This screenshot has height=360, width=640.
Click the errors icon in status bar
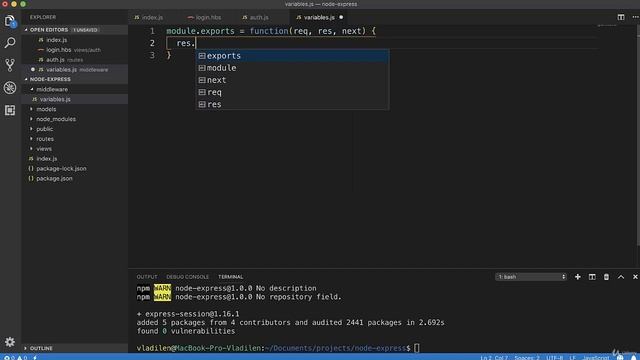[x=7, y=358]
